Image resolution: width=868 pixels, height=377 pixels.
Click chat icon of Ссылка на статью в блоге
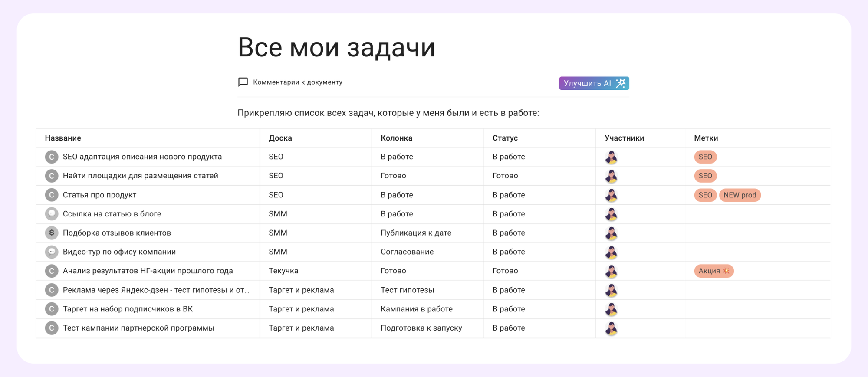(52, 214)
